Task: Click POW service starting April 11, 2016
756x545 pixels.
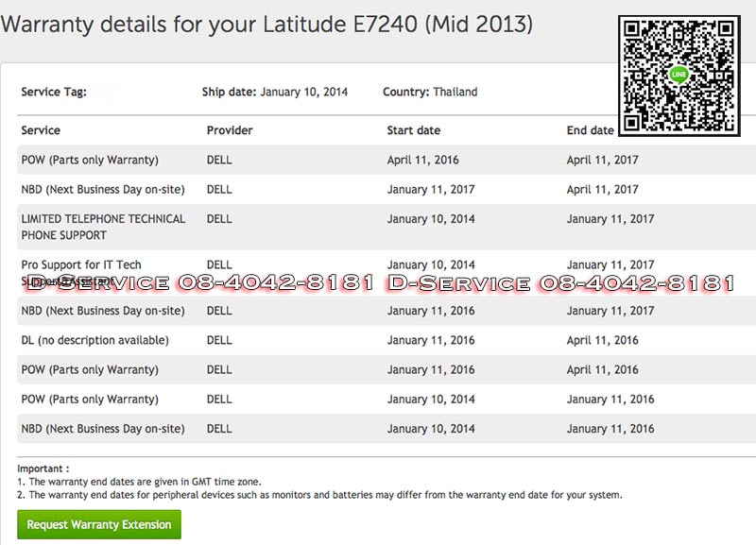Action: coord(90,160)
